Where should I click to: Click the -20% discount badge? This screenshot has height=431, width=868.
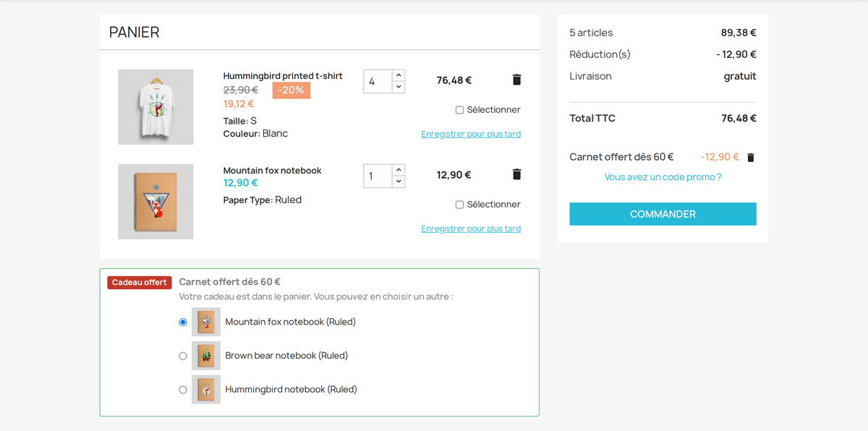coord(292,90)
